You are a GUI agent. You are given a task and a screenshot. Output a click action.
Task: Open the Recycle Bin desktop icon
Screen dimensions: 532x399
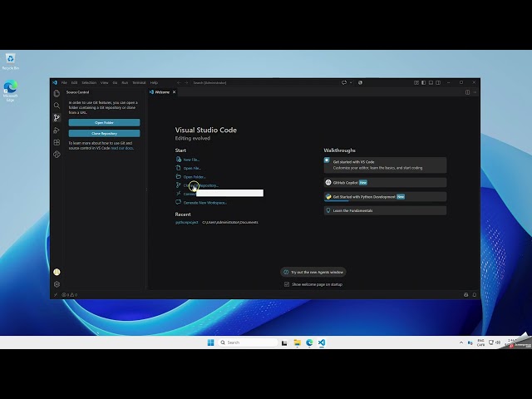pos(11,62)
